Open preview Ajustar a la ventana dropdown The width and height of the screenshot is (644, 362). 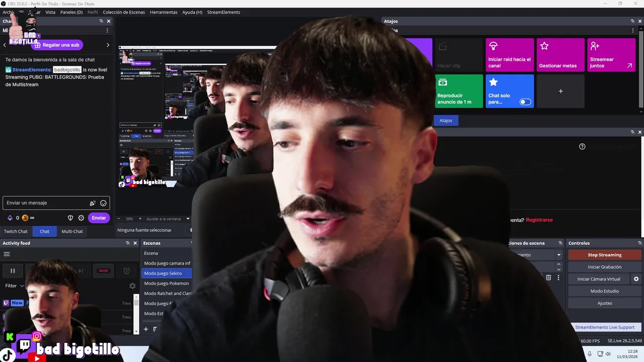[168, 219]
